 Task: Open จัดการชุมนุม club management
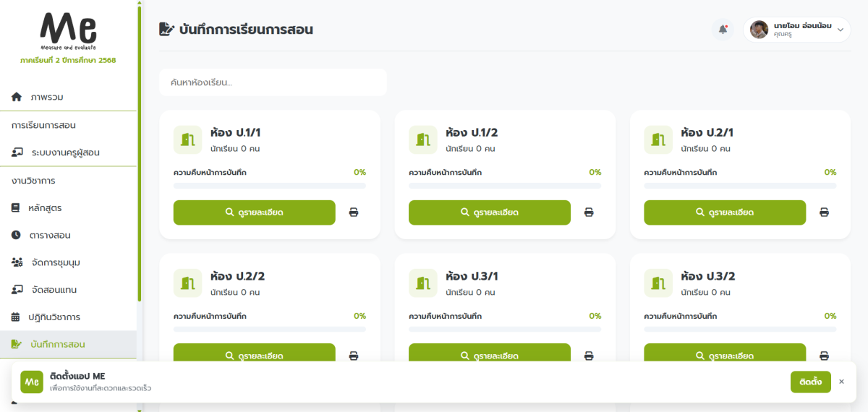[55, 262]
